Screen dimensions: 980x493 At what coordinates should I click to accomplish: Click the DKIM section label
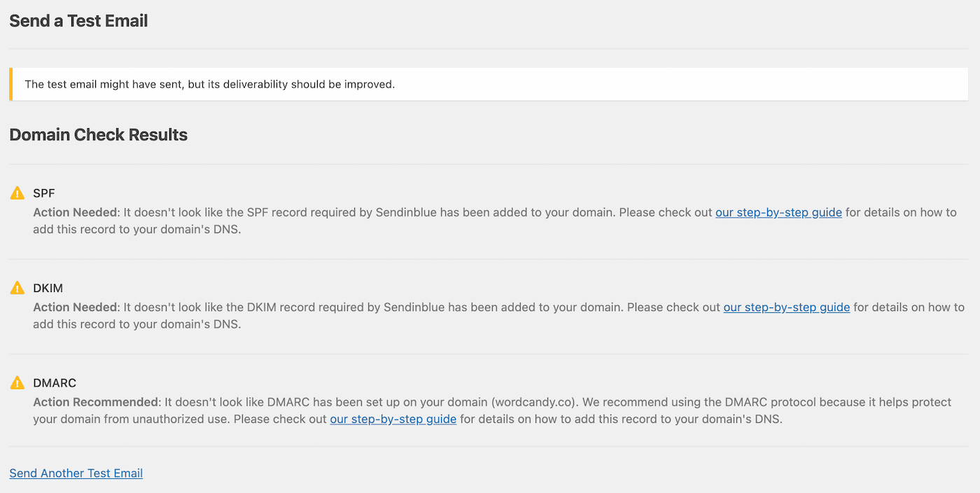click(x=49, y=287)
